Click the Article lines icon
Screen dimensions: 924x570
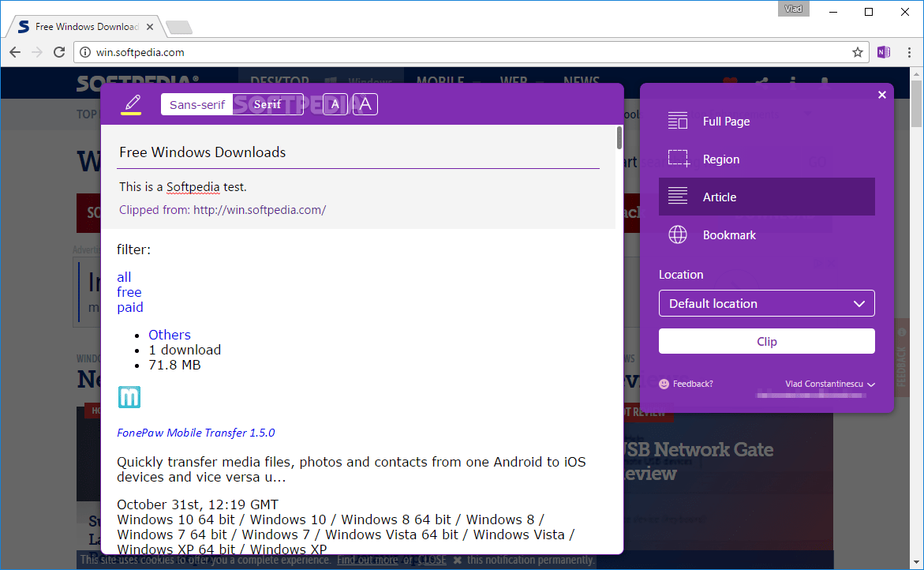pos(678,197)
